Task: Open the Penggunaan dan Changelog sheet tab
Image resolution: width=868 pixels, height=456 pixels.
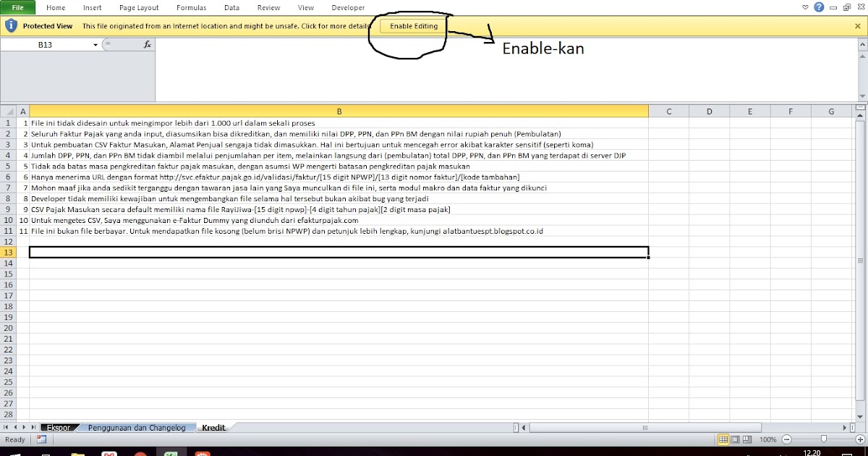Action: coord(138,427)
